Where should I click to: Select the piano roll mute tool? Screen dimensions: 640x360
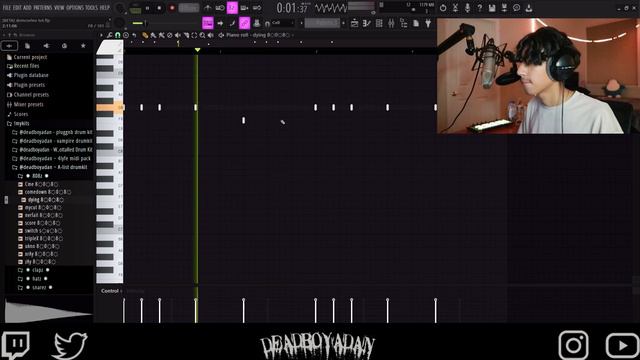178,35
